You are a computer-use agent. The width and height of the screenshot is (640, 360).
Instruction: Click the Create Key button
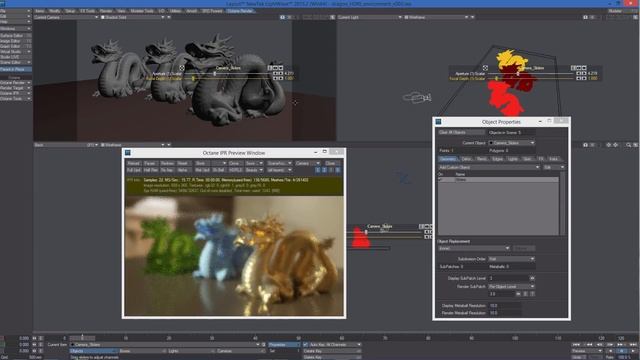[332, 351]
